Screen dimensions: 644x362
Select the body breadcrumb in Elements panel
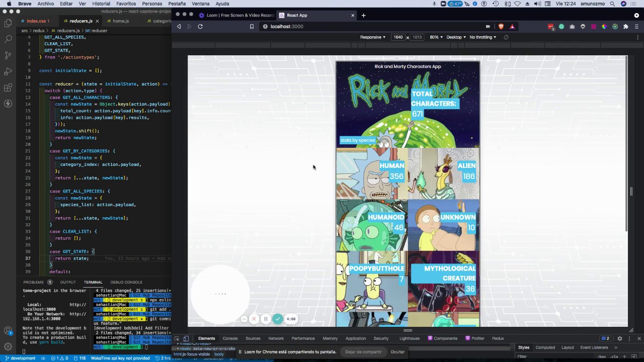(219, 354)
